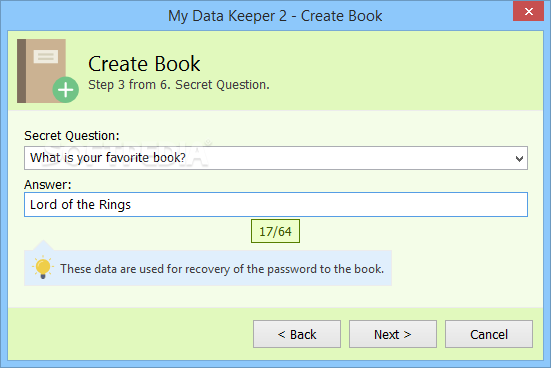Click the 'Step 3 from 6. Secret Question.' text

pyautogui.click(x=179, y=85)
